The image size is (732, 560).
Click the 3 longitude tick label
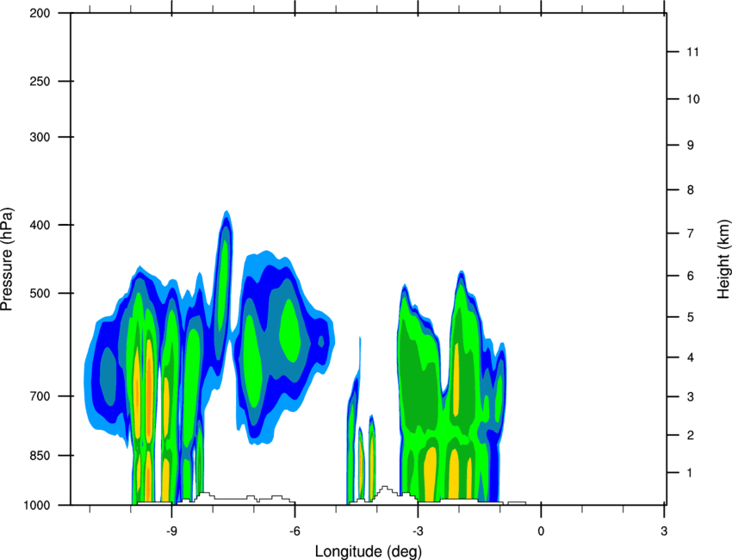tap(664, 532)
